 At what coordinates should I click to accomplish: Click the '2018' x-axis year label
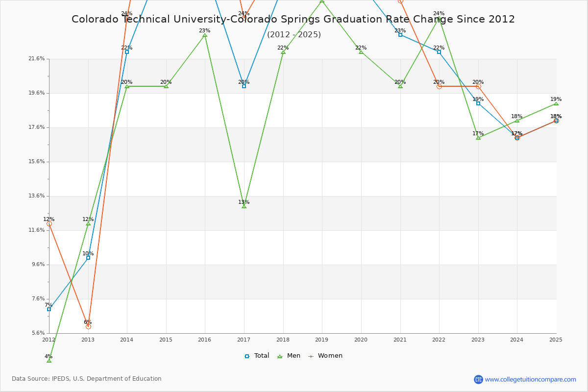tap(283, 340)
